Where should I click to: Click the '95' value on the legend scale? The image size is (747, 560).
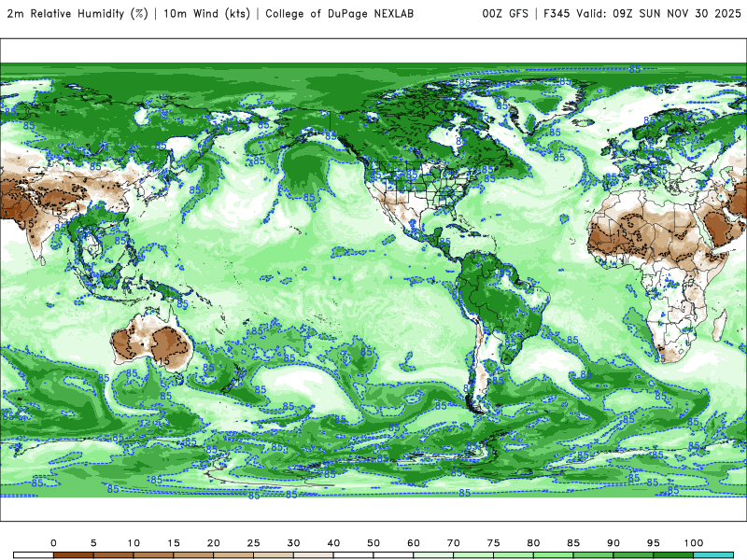point(654,543)
